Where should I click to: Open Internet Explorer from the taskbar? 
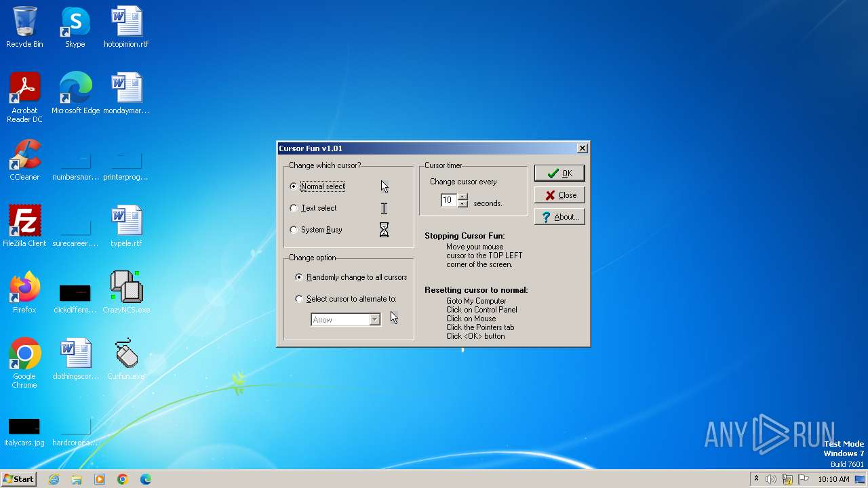(54, 479)
